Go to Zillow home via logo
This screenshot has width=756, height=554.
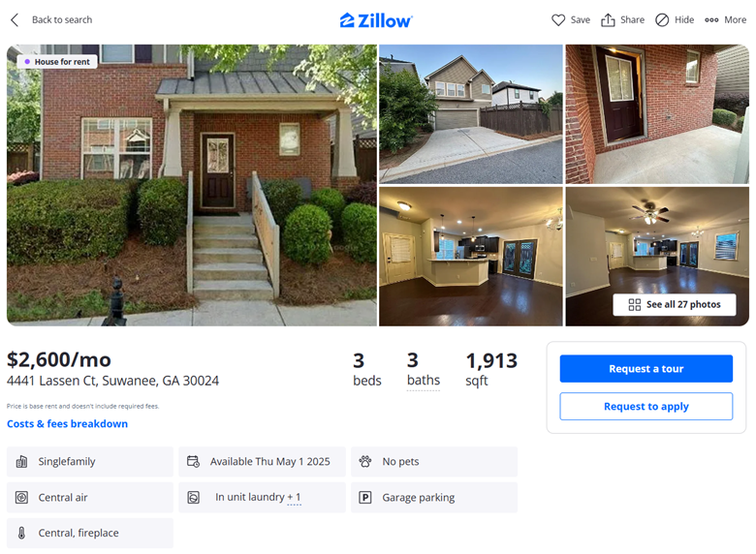click(x=376, y=20)
